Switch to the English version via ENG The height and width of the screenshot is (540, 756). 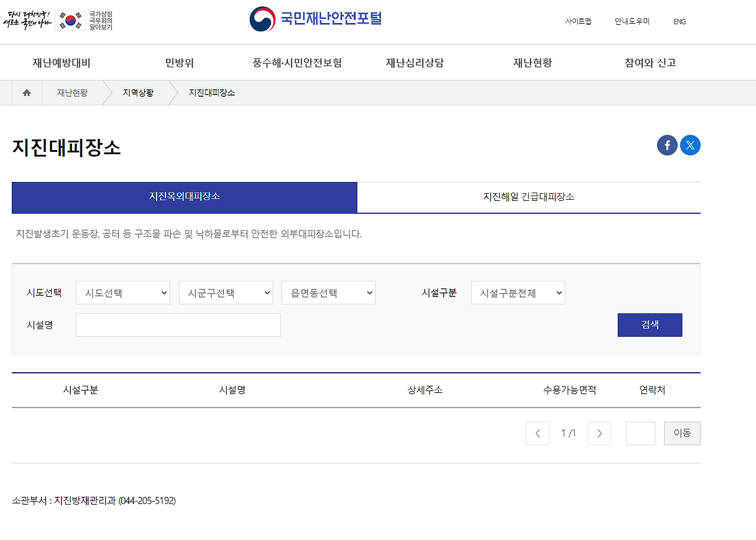tap(679, 21)
